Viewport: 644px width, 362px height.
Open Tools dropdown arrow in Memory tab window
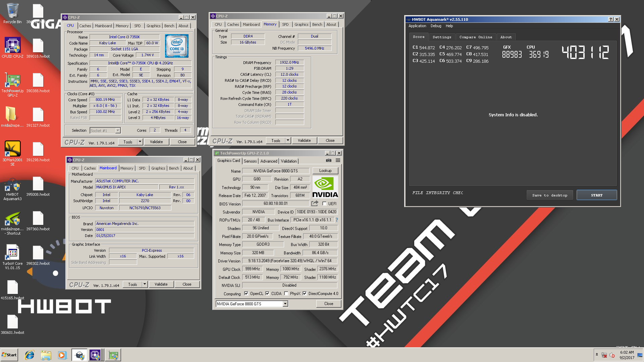coord(288,140)
